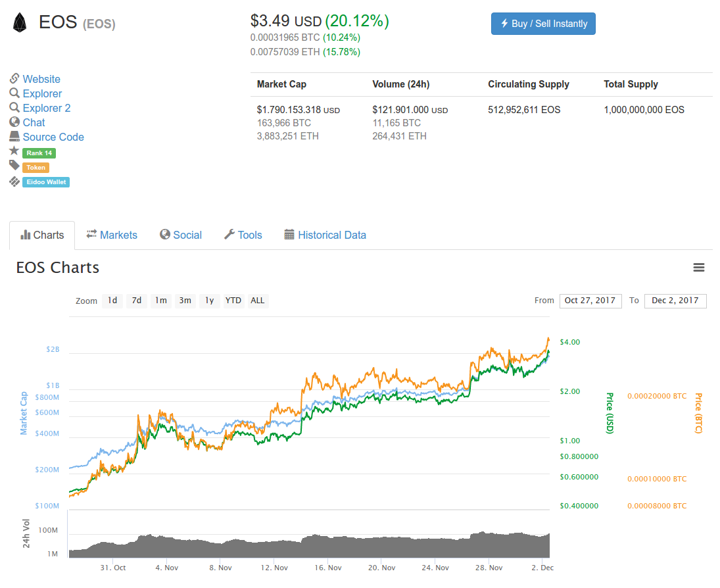Screen dimensions: 720x588
Task: Click the 1,000,000,000 EOS total supply
Action: (644, 110)
